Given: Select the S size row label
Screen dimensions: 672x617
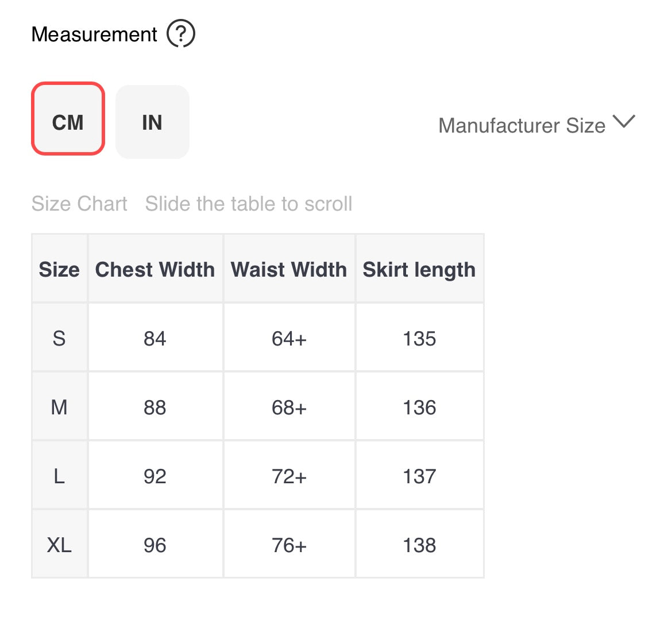Looking at the screenshot, I should (59, 339).
